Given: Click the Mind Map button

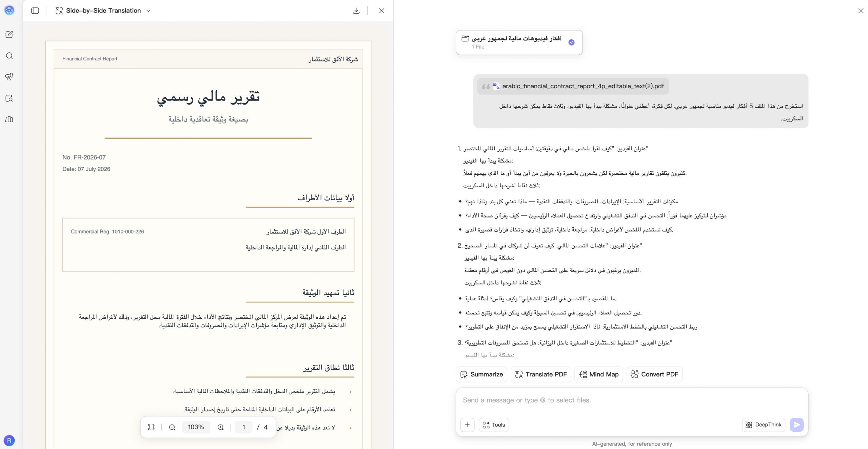Looking at the screenshot, I should point(599,374).
